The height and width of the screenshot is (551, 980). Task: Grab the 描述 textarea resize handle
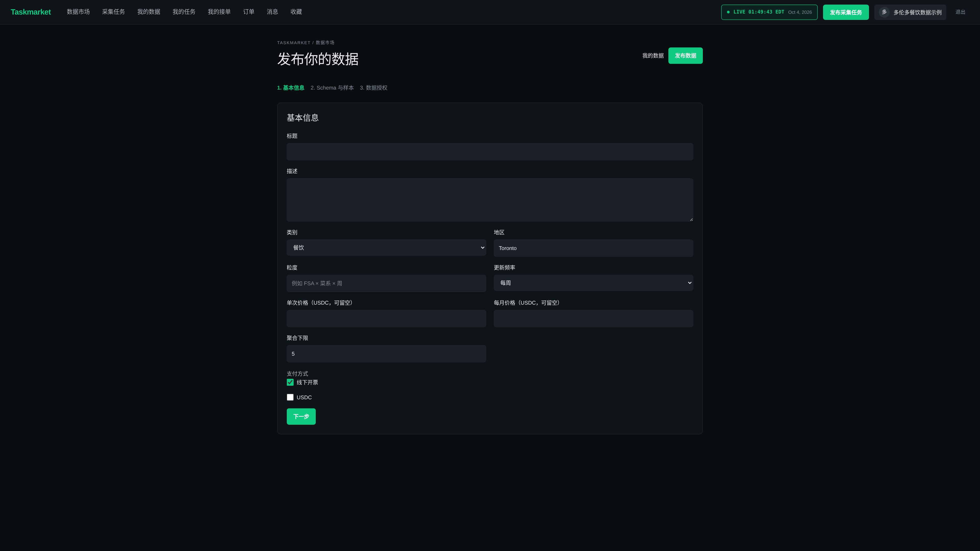(691, 219)
